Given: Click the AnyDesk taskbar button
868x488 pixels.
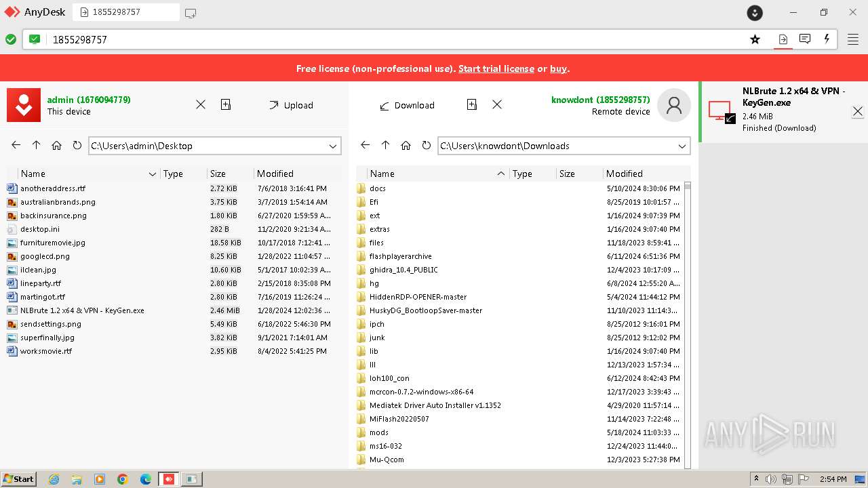Looking at the screenshot, I should click(x=169, y=479).
